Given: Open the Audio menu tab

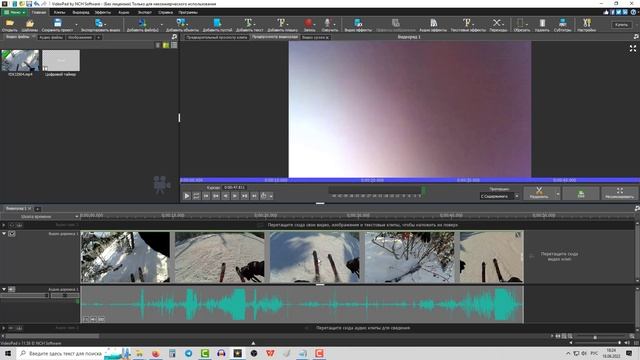Looking at the screenshot, I should 123,12.
